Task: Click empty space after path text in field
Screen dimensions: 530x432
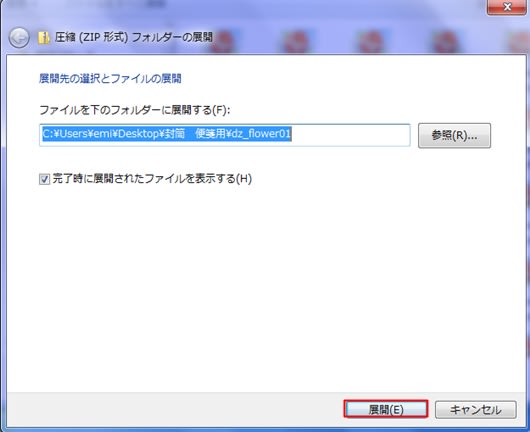Action: coord(350,135)
